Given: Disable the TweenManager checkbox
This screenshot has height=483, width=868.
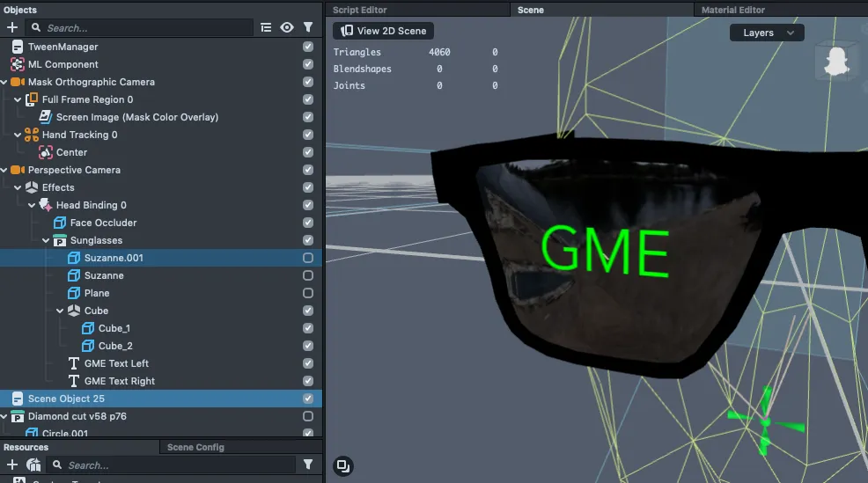Looking at the screenshot, I should click(x=308, y=47).
